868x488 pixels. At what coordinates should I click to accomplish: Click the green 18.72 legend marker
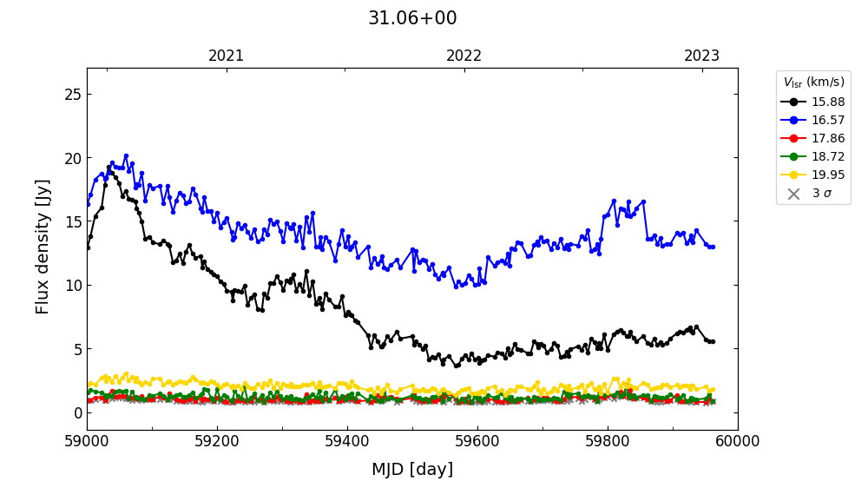click(793, 156)
